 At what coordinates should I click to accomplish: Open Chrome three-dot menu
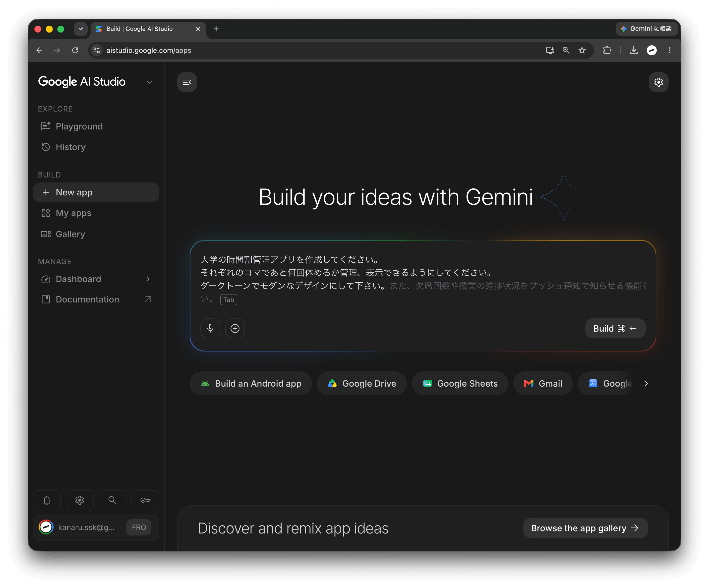pos(669,50)
